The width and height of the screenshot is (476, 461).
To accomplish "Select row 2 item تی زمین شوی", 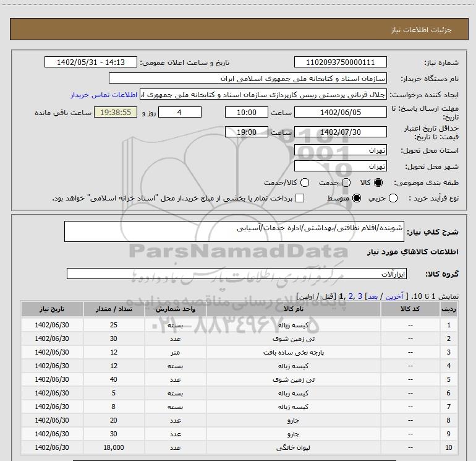I will coord(293,338).
